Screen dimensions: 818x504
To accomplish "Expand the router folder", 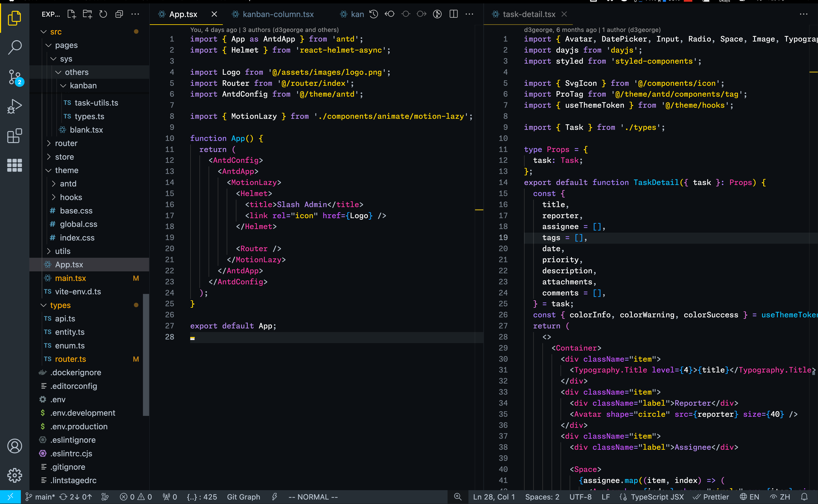I will point(66,143).
